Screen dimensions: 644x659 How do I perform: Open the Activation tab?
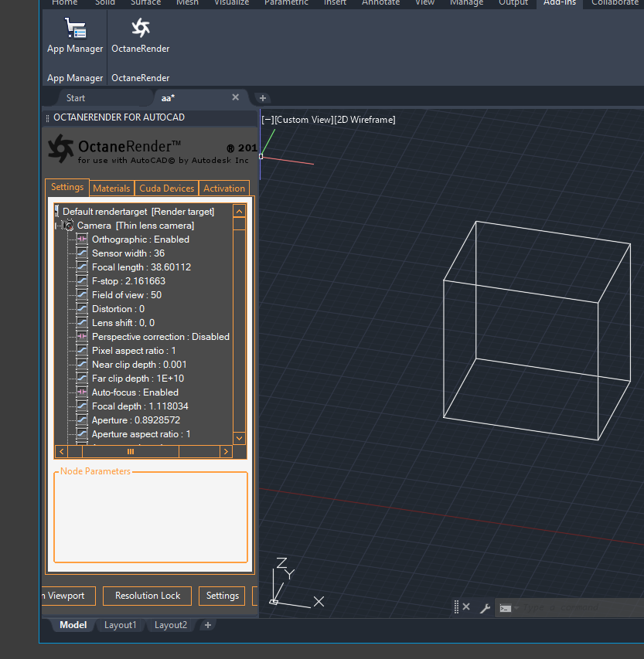[224, 189]
